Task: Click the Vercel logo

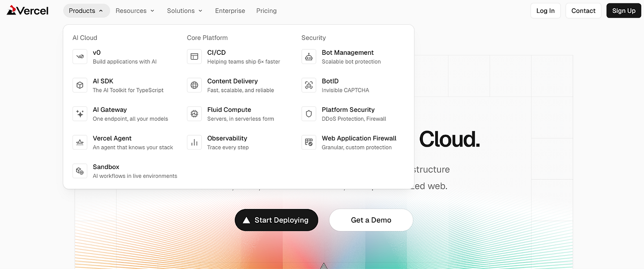Action: [27, 11]
